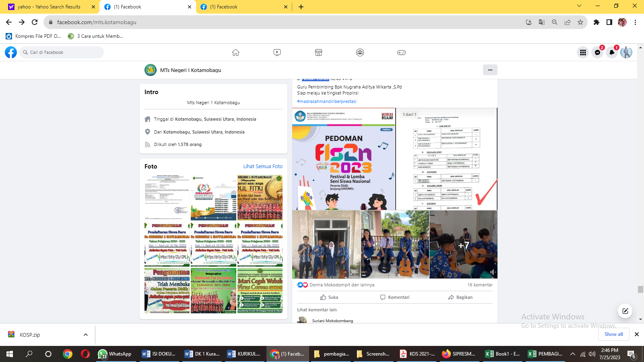The height and width of the screenshot is (362, 644).
Task: Open the Facebook Groups icon
Action: (360, 52)
